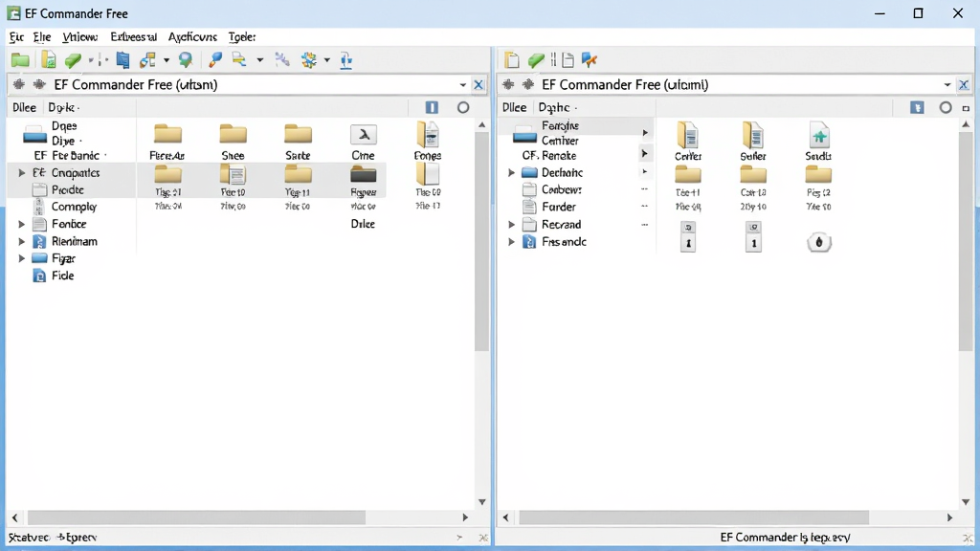Click the blue square icon in right pane header
The image size is (980, 551).
click(917, 107)
